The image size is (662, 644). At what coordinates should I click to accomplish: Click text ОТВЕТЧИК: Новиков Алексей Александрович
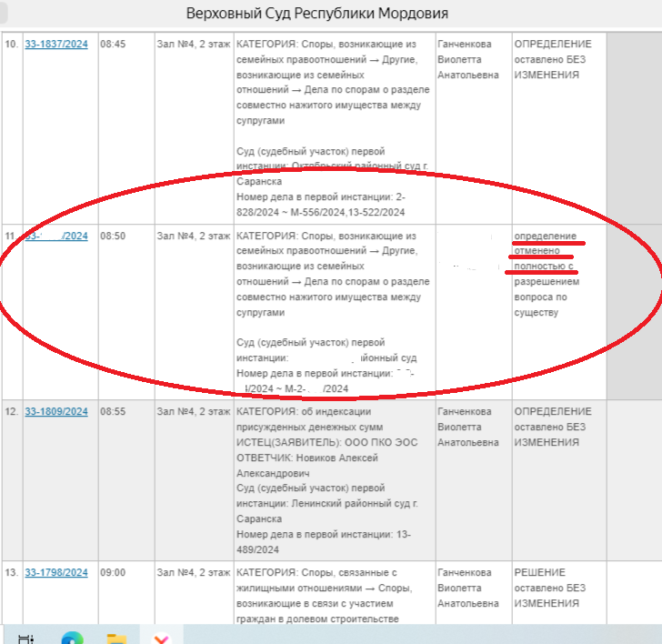coord(307,466)
